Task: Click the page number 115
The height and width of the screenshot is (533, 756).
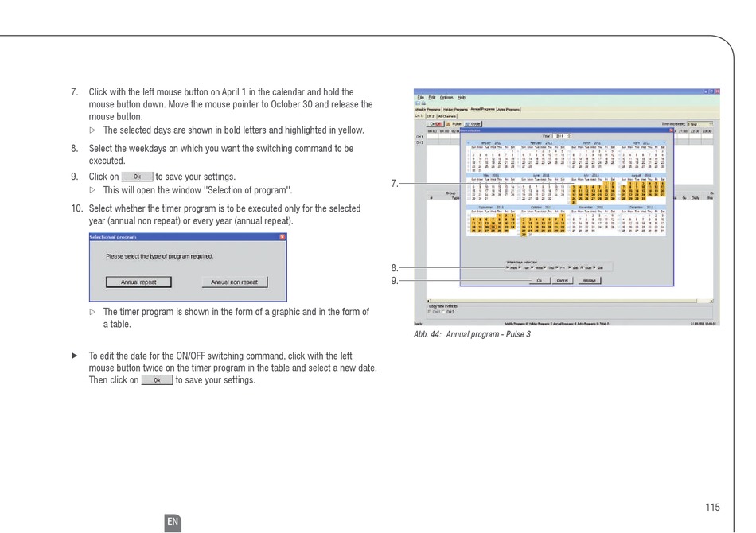Action: (x=712, y=507)
